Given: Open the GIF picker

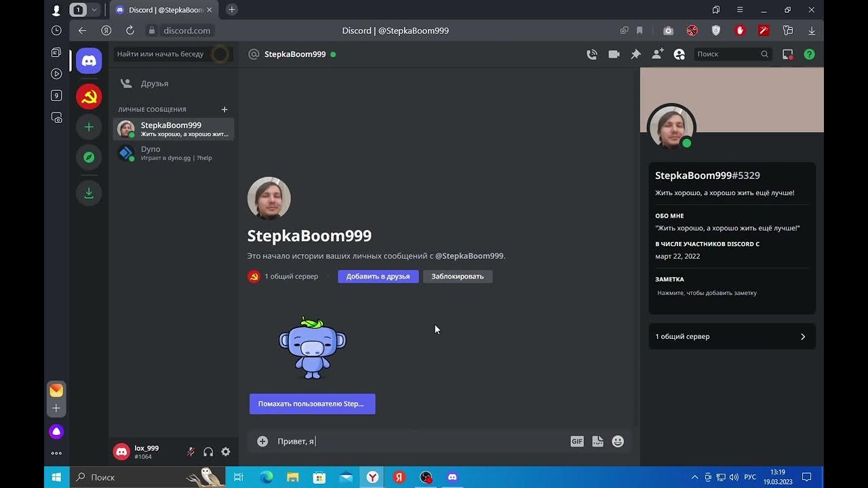Looking at the screenshot, I should click(x=577, y=441).
